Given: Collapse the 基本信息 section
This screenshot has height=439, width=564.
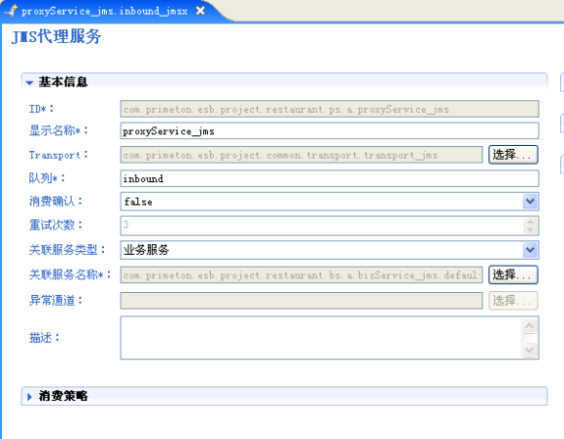Looking at the screenshot, I should [x=29, y=82].
